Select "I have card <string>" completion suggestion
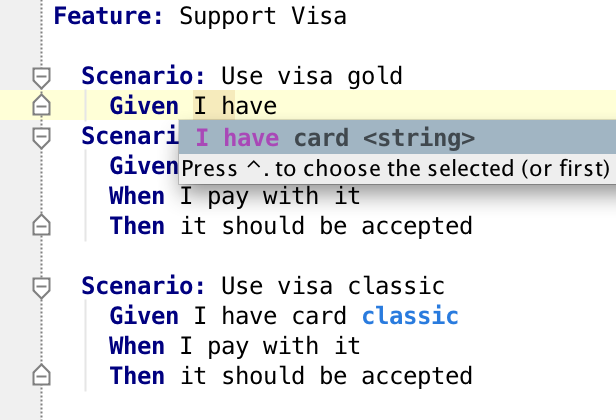616x420 pixels. coord(397,138)
